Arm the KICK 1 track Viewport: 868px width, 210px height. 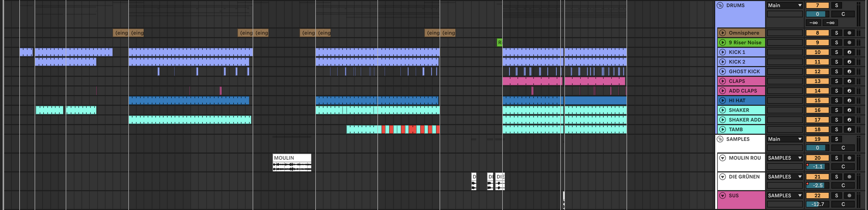849,52
